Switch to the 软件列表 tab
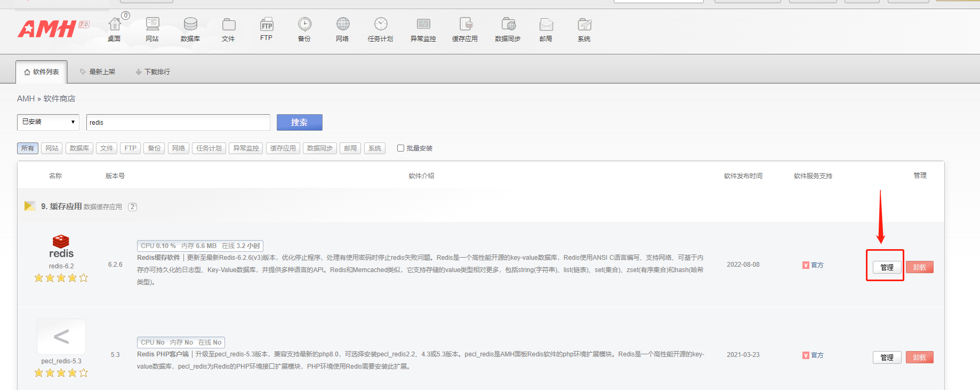Screen dimensions: 980x390 pos(42,72)
